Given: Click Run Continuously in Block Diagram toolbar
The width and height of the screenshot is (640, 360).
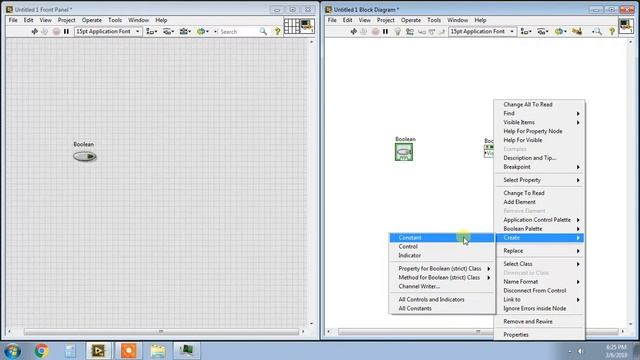Looking at the screenshot, I should coord(364,31).
